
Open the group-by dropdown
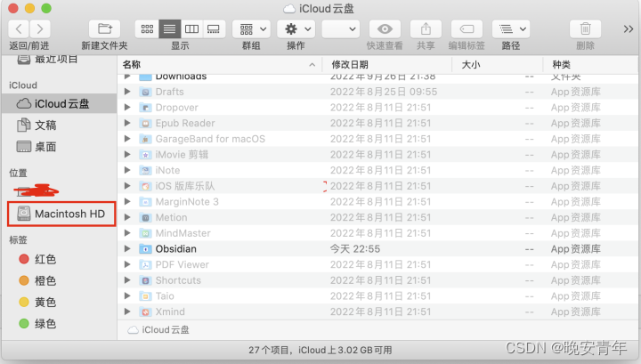[x=251, y=29]
